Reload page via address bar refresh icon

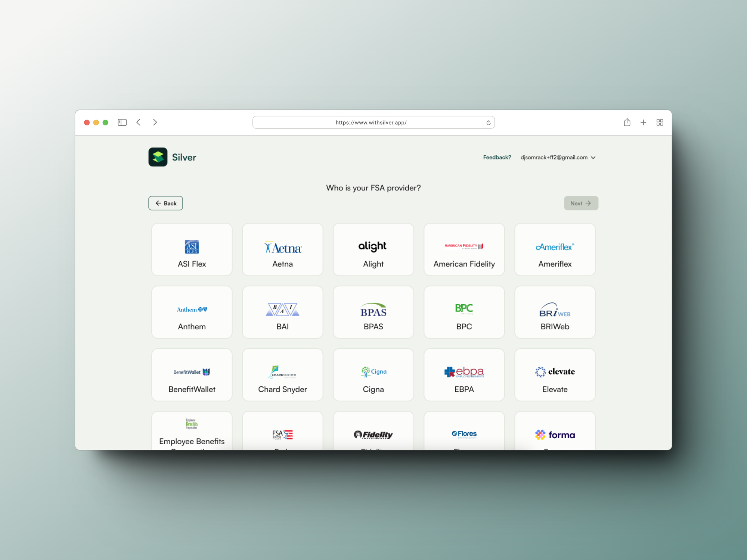488,123
